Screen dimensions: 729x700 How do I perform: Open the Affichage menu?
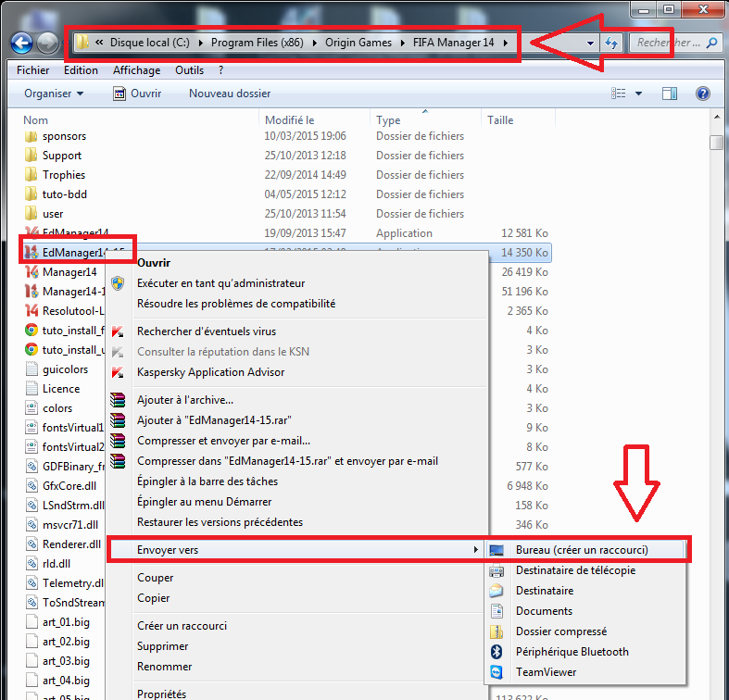(x=137, y=70)
